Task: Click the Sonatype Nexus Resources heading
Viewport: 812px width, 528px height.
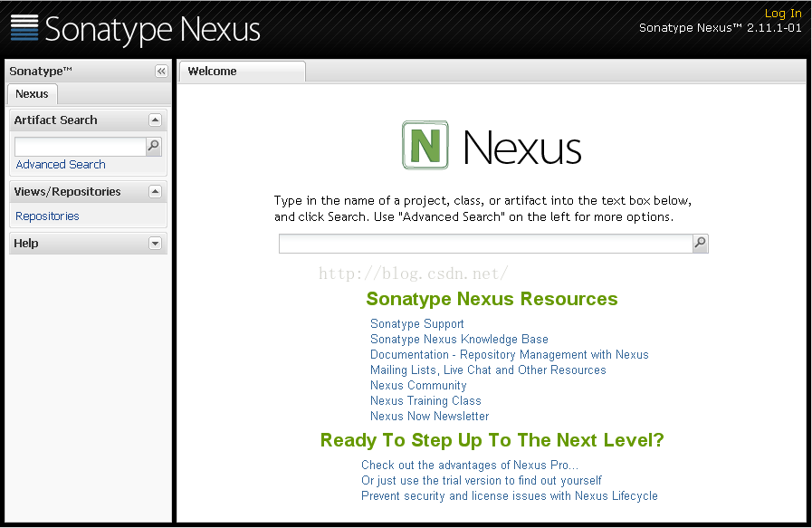Action: point(492,299)
